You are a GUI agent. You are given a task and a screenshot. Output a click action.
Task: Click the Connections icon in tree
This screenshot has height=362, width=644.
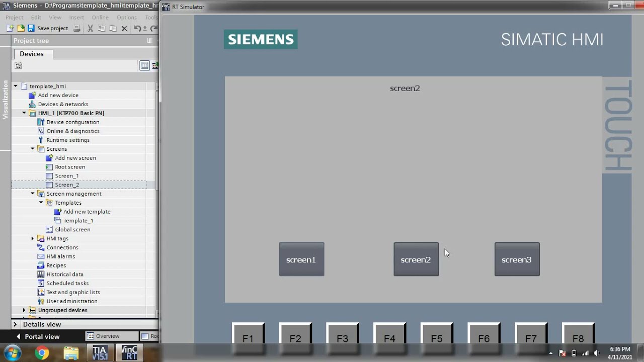tap(41, 247)
